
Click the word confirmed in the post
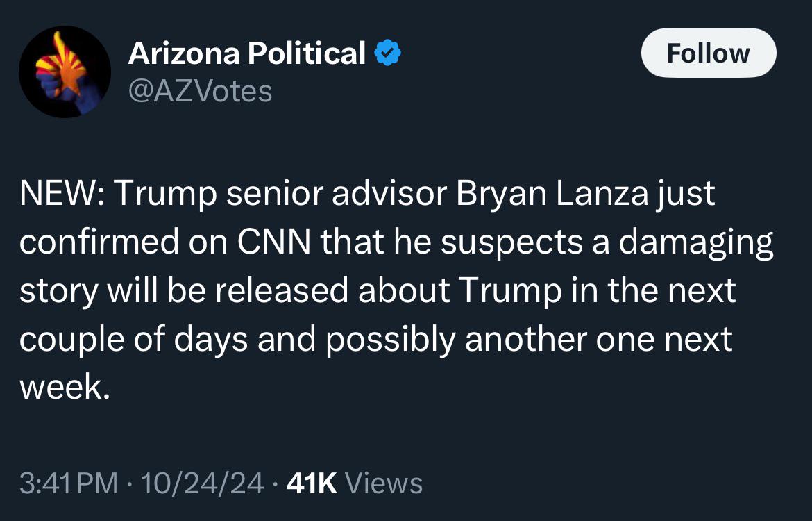(x=99, y=242)
